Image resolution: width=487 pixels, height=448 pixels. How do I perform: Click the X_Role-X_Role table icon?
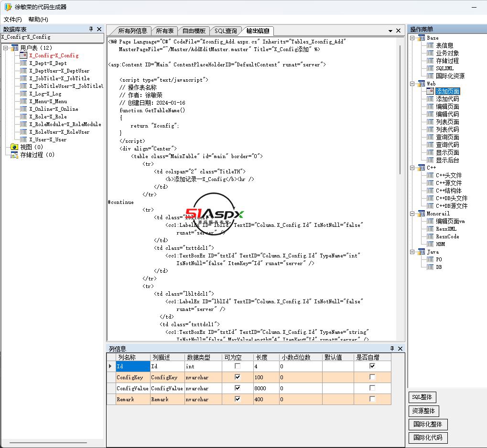23,117
